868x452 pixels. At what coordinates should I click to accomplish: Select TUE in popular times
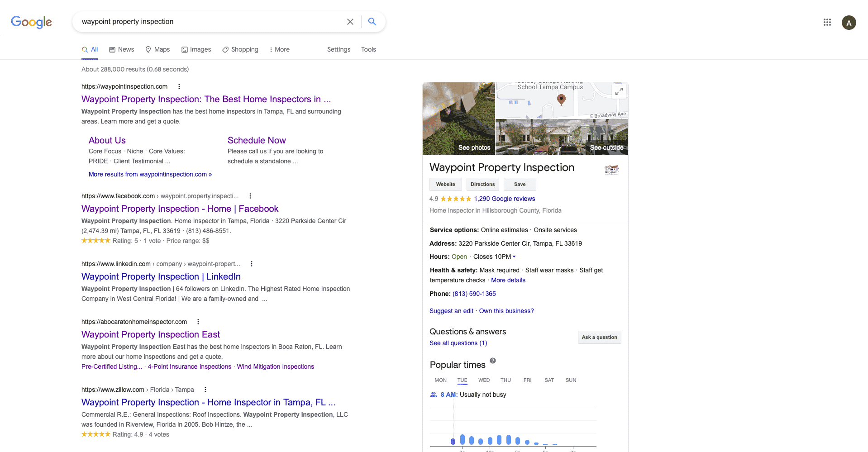(x=462, y=380)
